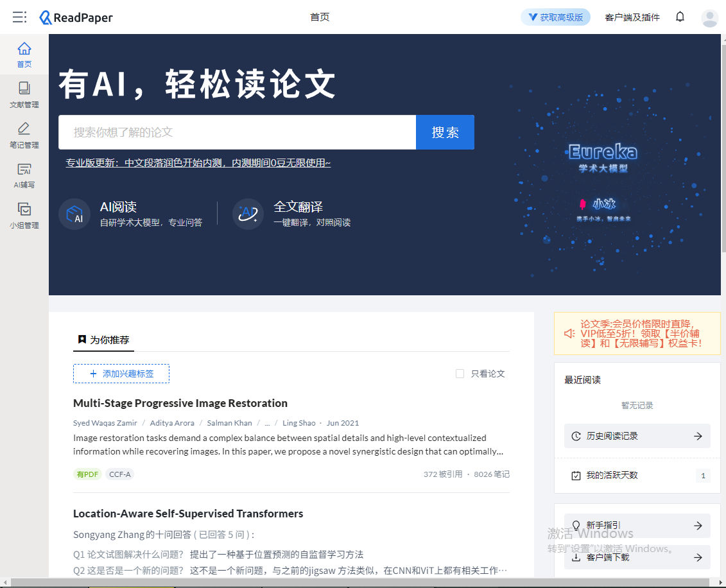This screenshot has height=588, width=726.
Task: Click the calendar icon beside 我的活跃天数
Action: point(576,476)
